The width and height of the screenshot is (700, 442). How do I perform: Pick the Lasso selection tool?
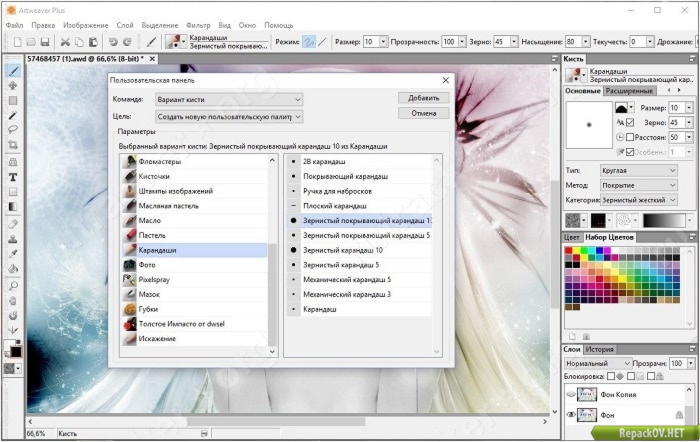pyautogui.click(x=13, y=130)
